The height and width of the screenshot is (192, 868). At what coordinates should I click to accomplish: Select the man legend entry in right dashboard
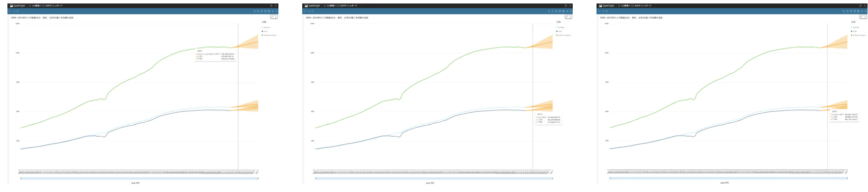854,31
